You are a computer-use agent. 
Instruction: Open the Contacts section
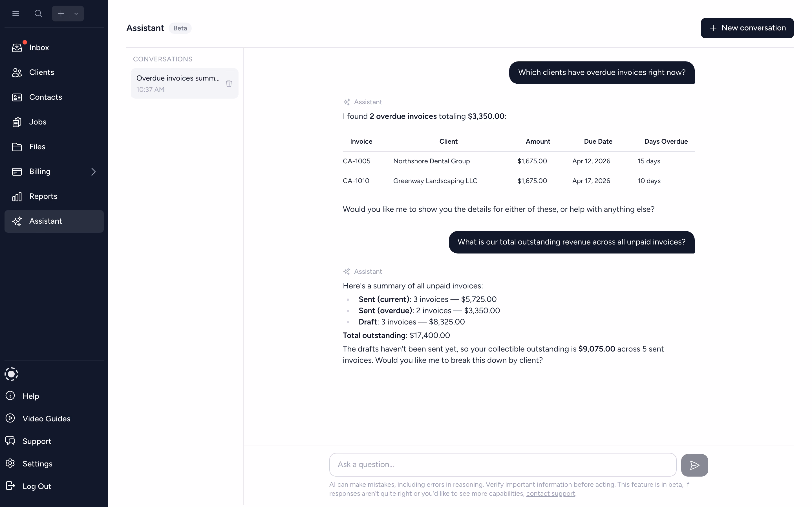(x=46, y=97)
